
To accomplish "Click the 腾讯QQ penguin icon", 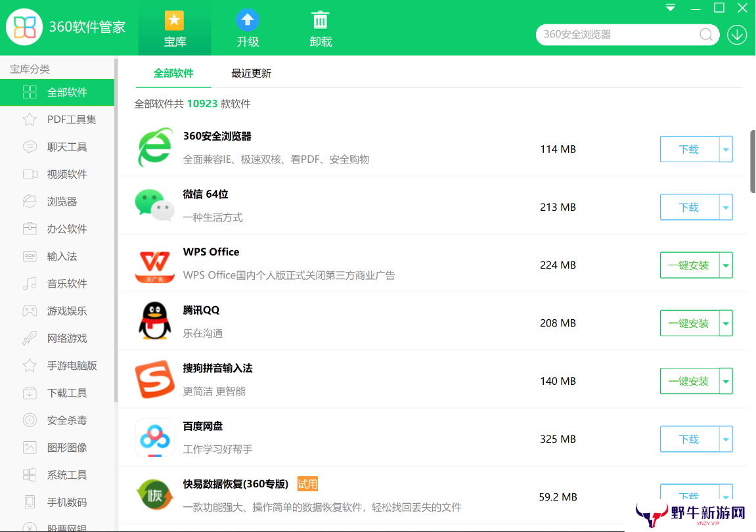I will pyautogui.click(x=154, y=321).
